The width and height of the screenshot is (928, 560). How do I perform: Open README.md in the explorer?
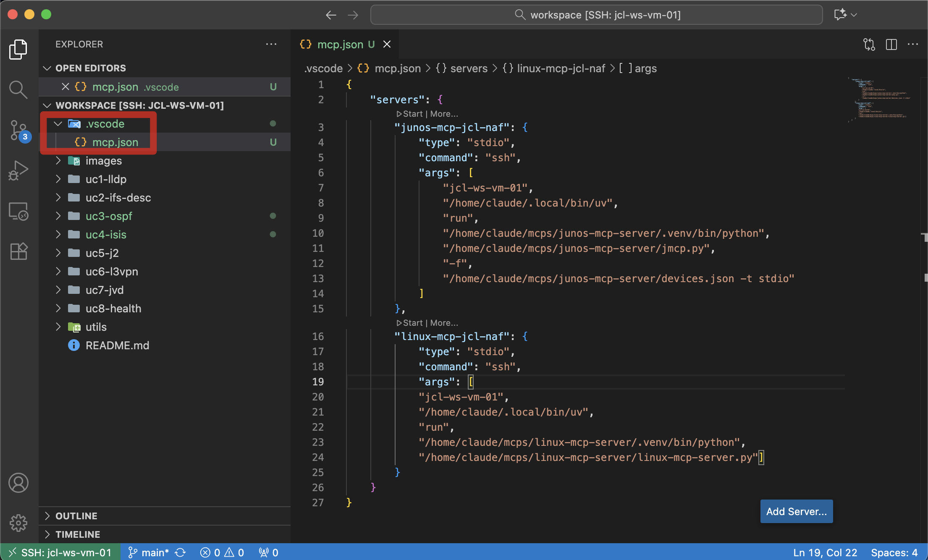point(165,345)
